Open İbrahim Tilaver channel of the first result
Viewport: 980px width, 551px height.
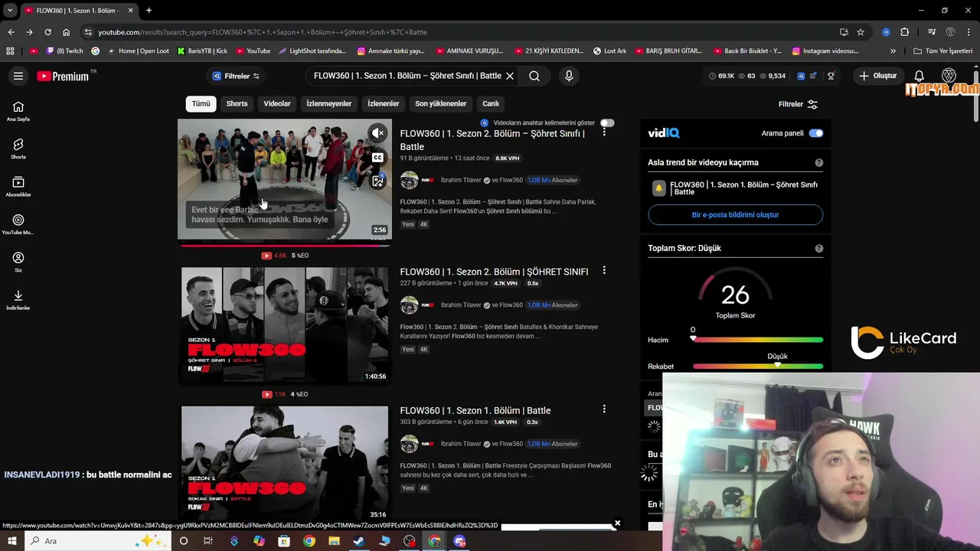(461, 180)
